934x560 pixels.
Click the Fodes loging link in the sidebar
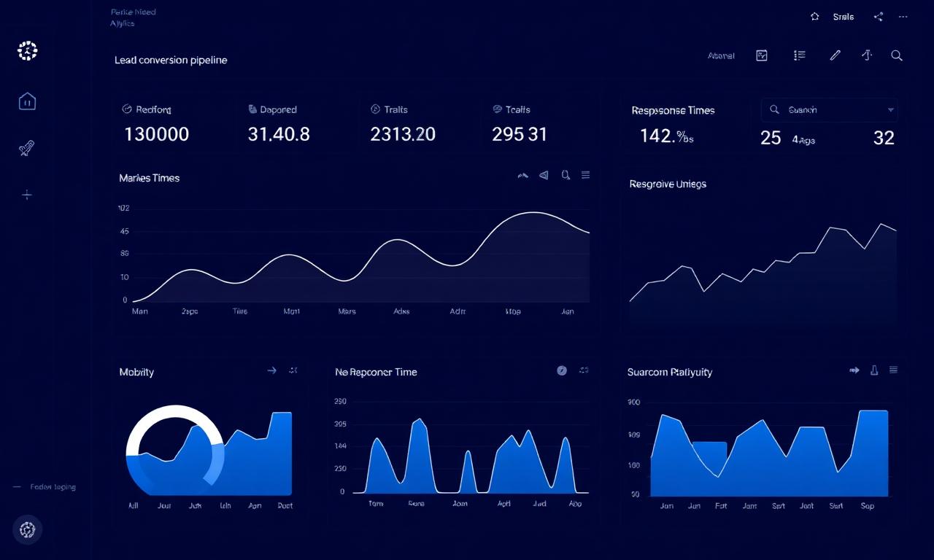tap(53, 486)
